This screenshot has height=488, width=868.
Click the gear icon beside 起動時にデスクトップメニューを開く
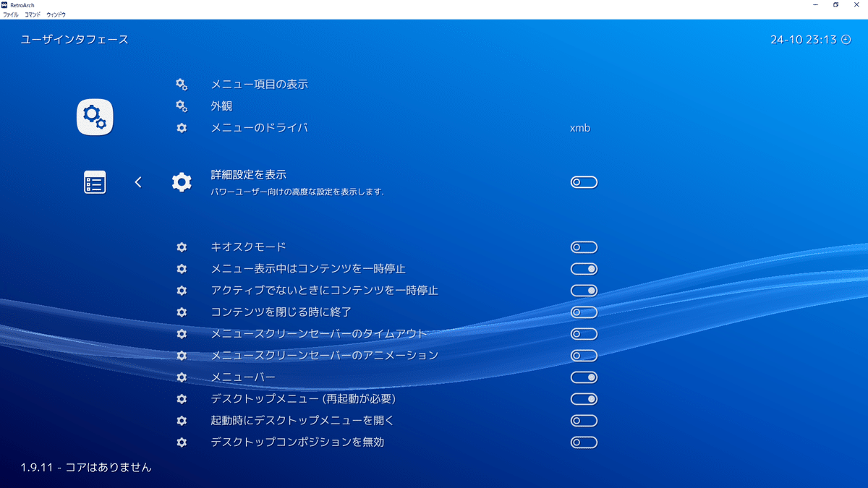click(182, 421)
